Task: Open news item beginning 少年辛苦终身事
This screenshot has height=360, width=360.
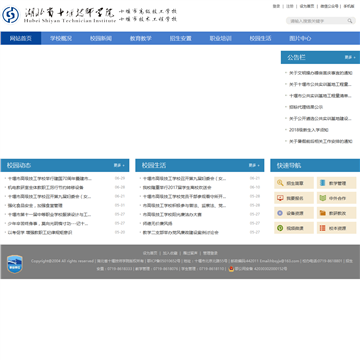Action: pos(48,224)
